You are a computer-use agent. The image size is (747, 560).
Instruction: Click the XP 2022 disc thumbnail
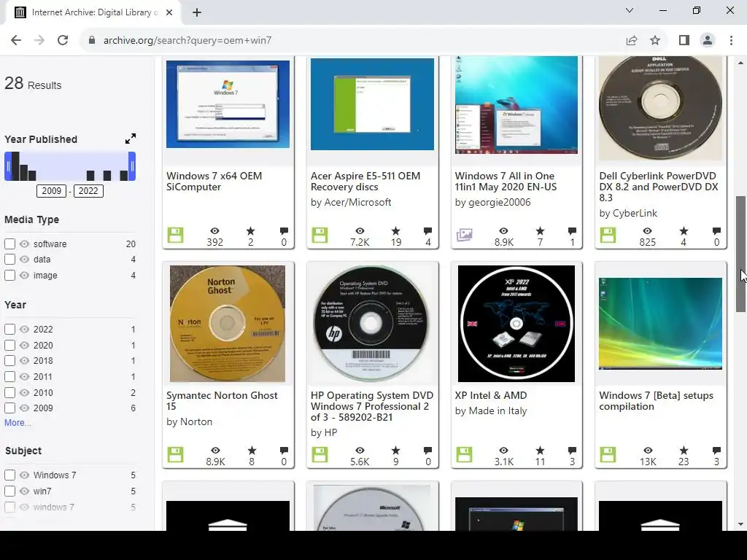(x=516, y=324)
